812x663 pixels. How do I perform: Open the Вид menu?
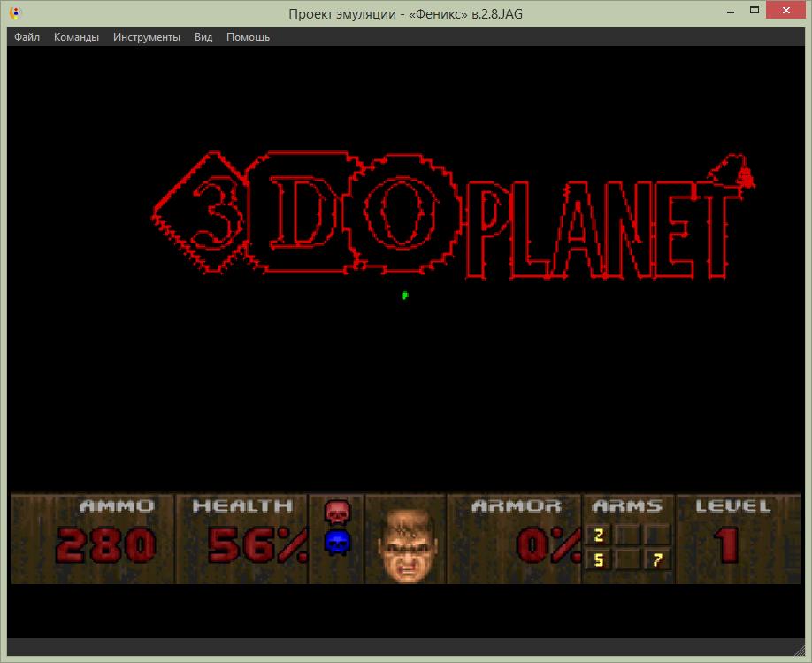coord(203,37)
